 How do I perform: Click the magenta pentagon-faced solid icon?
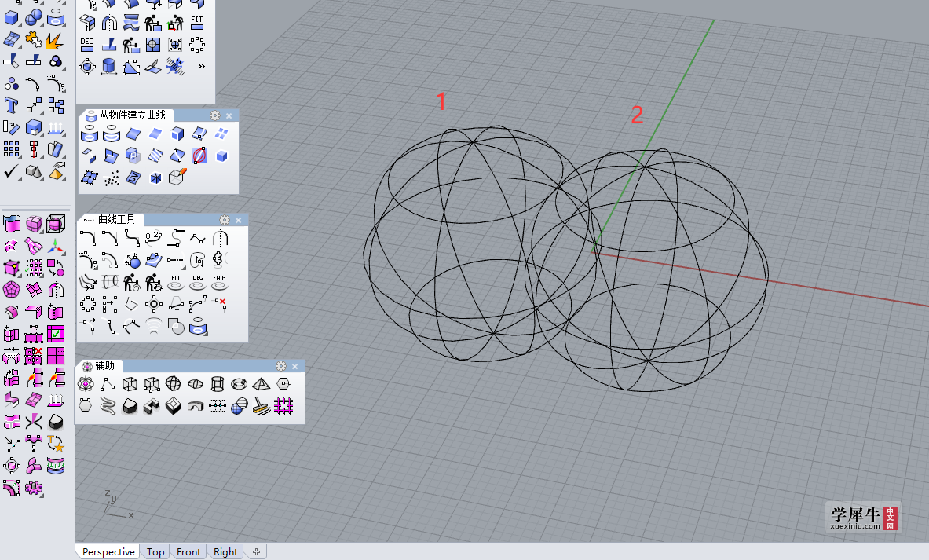pos(11,290)
